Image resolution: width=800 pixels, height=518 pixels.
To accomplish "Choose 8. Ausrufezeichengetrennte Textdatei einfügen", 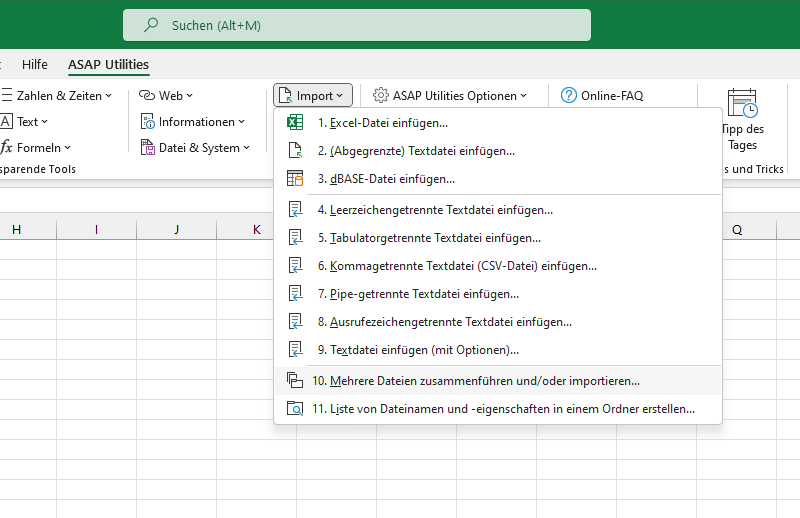I will click(x=498, y=322).
